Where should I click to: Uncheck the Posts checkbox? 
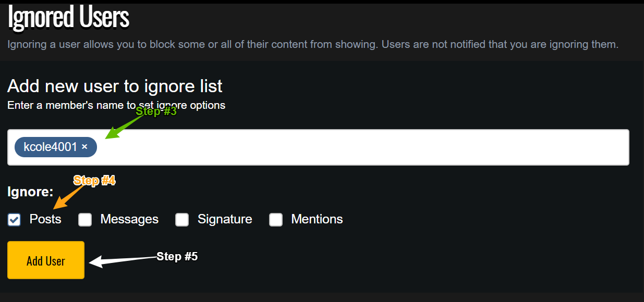[14, 220]
